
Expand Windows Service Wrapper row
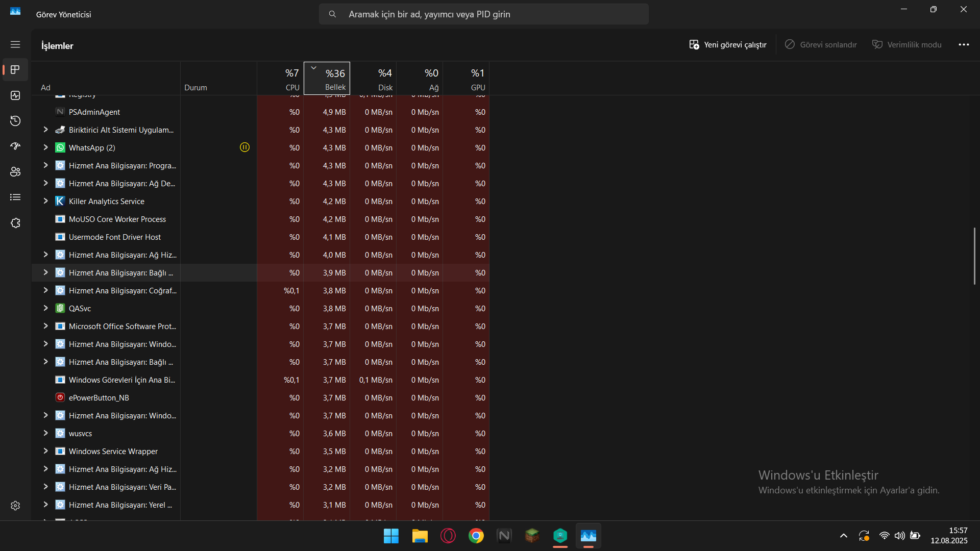coord(45,451)
